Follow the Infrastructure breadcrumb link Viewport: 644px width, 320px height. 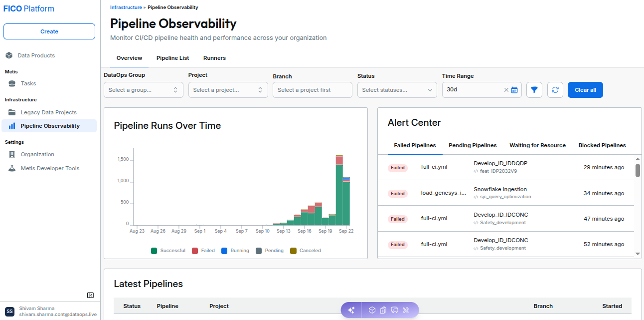click(x=126, y=7)
